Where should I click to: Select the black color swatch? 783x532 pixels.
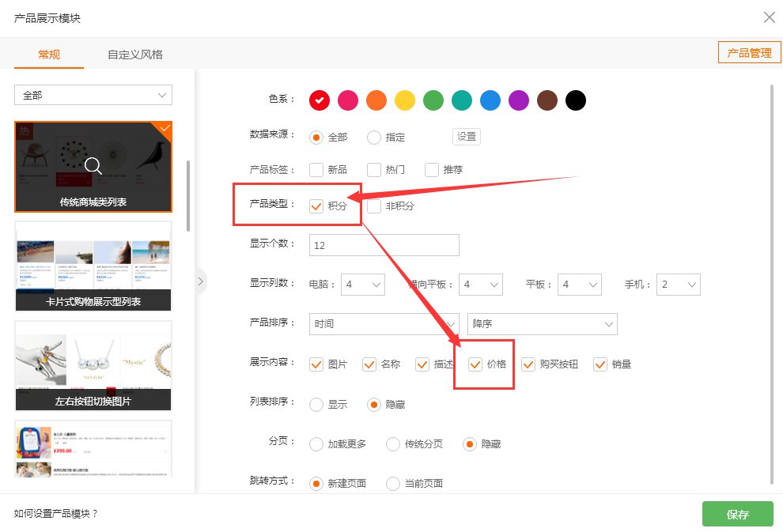click(x=576, y=100)
